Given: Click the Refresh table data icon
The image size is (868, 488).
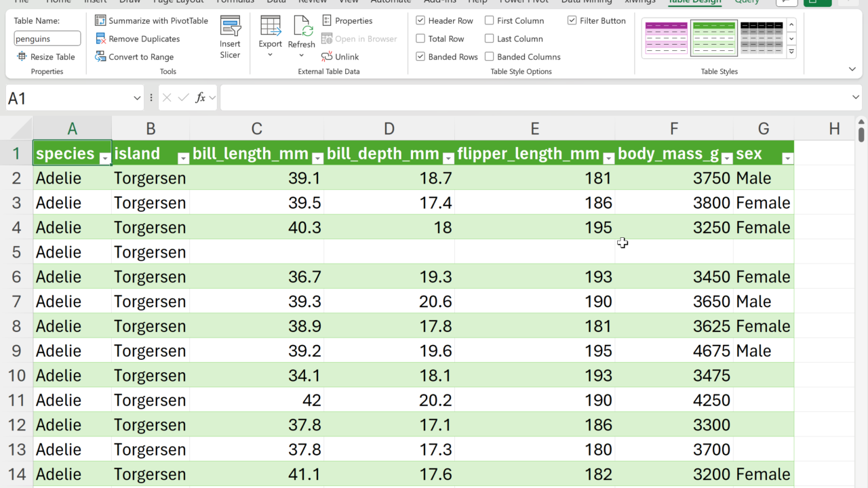Looking at the screenshot, I should point(302,27).
